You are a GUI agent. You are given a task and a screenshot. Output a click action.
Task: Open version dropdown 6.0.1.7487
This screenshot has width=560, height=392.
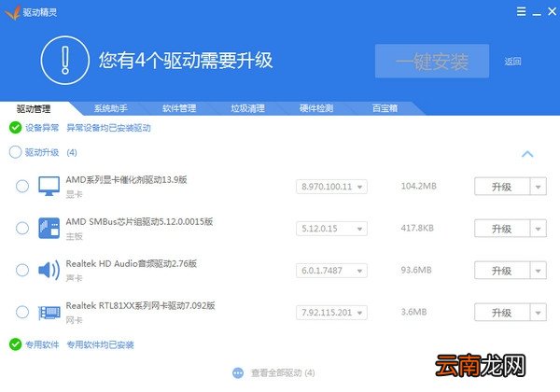[331, 271]
